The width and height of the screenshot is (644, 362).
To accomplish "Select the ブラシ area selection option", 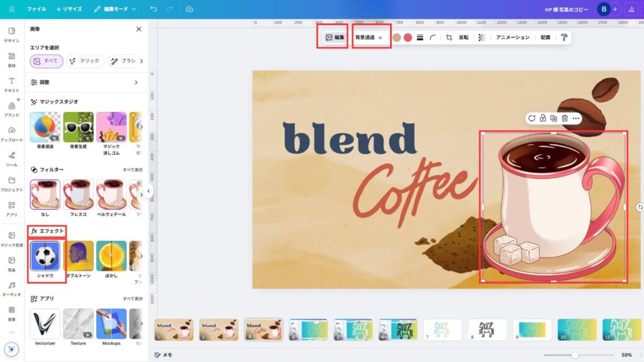I will pyautogui.click(x=122, y=61).
